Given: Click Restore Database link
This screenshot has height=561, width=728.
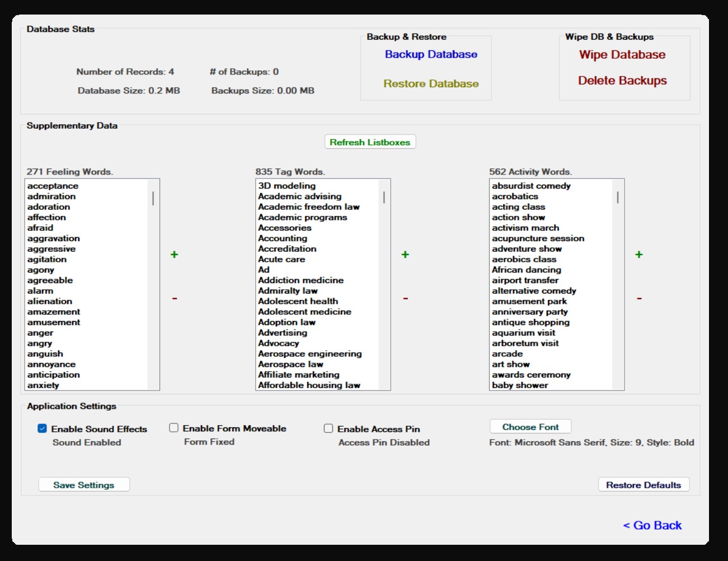Looking at the screenshot, I should [431, 83].
